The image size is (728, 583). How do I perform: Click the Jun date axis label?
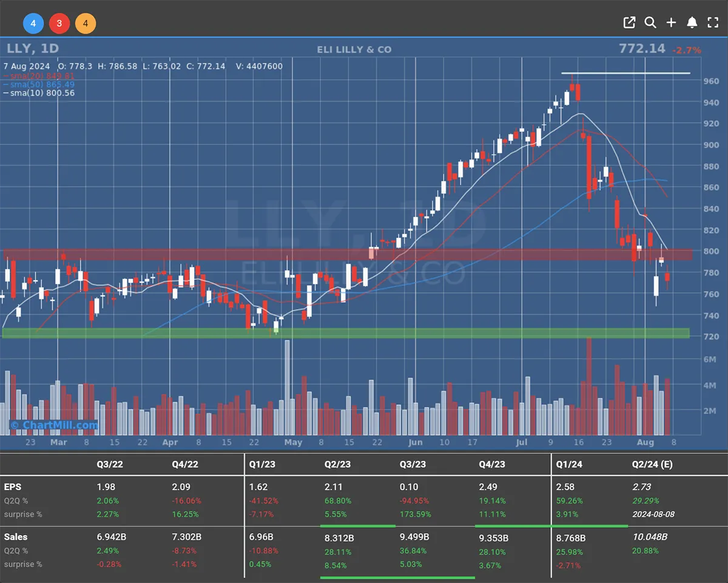click(416, 442)
